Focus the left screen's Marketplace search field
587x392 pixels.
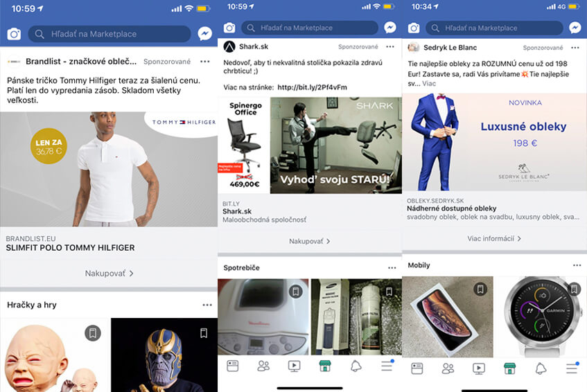pyautogui.click(x=109, y=34)
